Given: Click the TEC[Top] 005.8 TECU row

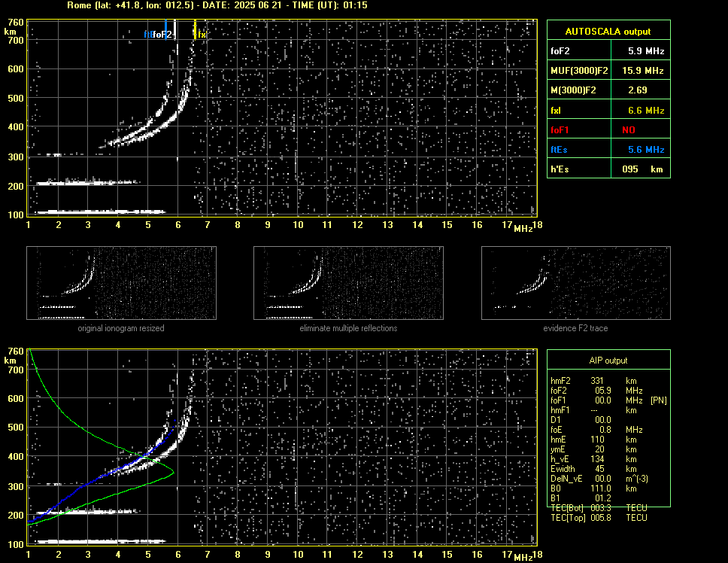Looking at the screenshot, I should [x=599, y=518].
